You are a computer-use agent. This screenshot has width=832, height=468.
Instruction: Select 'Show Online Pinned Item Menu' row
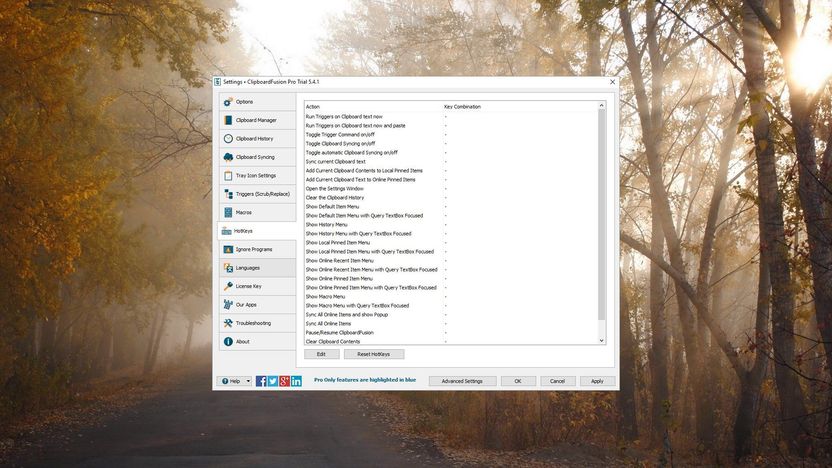click(x=451, y=279)
